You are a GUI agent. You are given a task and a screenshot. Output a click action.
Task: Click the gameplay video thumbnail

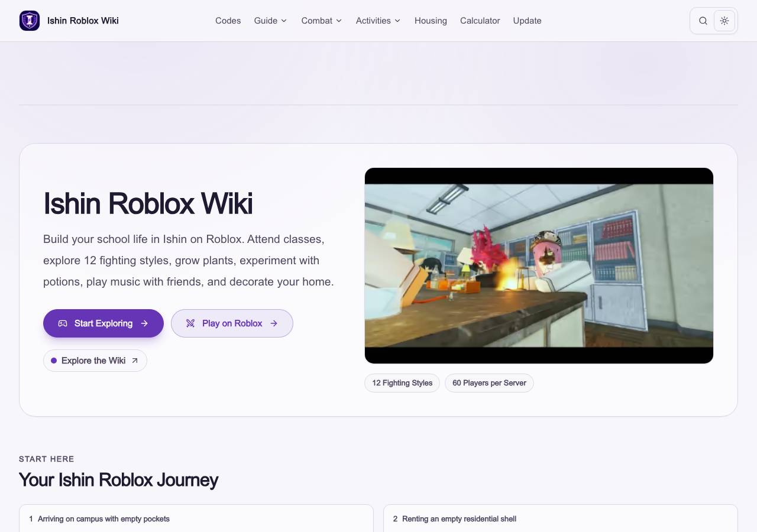(x=539, y=265)
